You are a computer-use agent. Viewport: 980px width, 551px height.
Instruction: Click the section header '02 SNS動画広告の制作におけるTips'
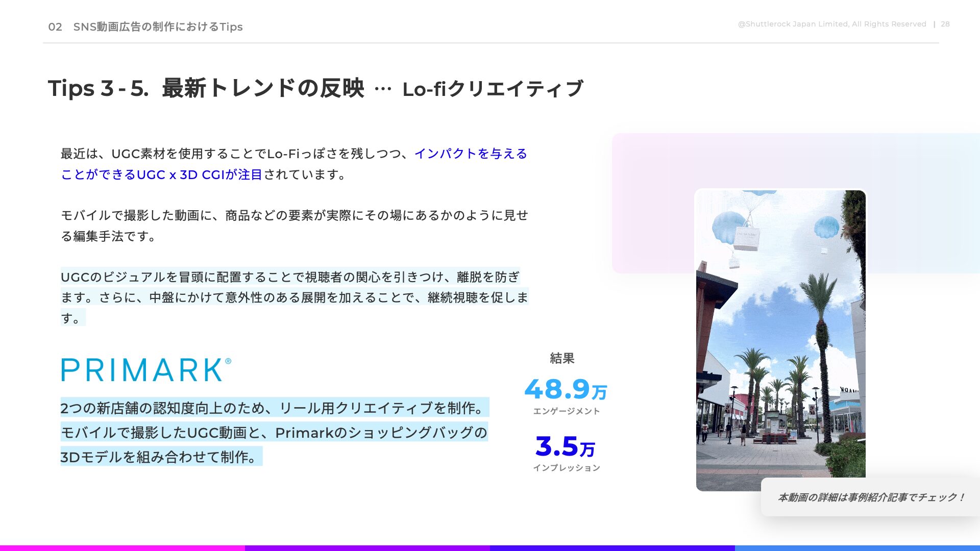tap(145, 27)
